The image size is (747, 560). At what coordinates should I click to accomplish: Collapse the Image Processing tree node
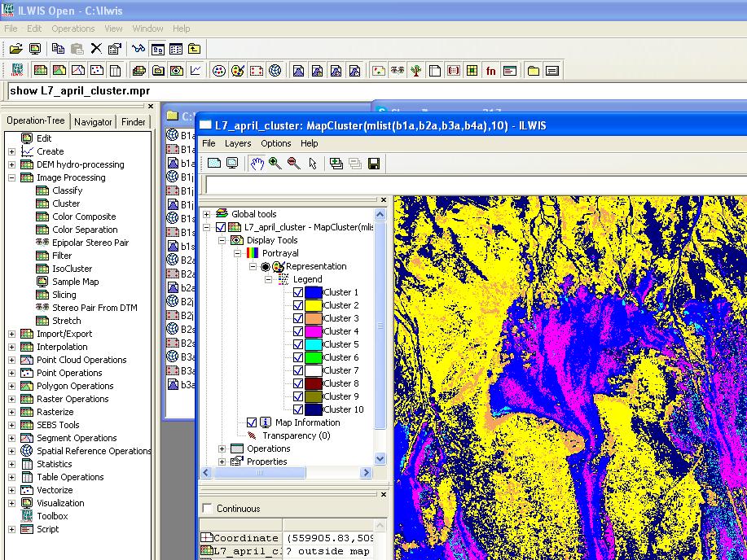pyautogui.click(x=11, y=177)
